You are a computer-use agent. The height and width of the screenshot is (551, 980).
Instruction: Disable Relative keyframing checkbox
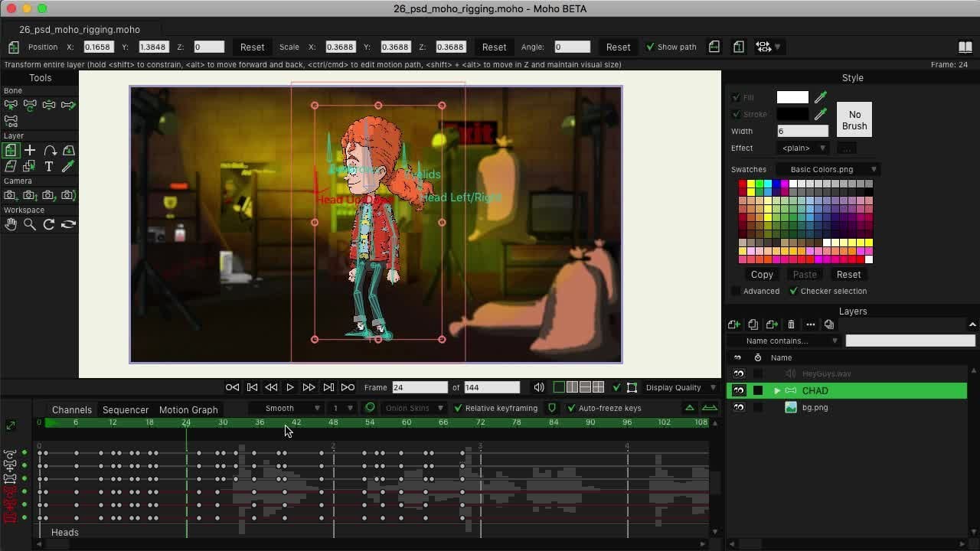[x=458, y=408]
